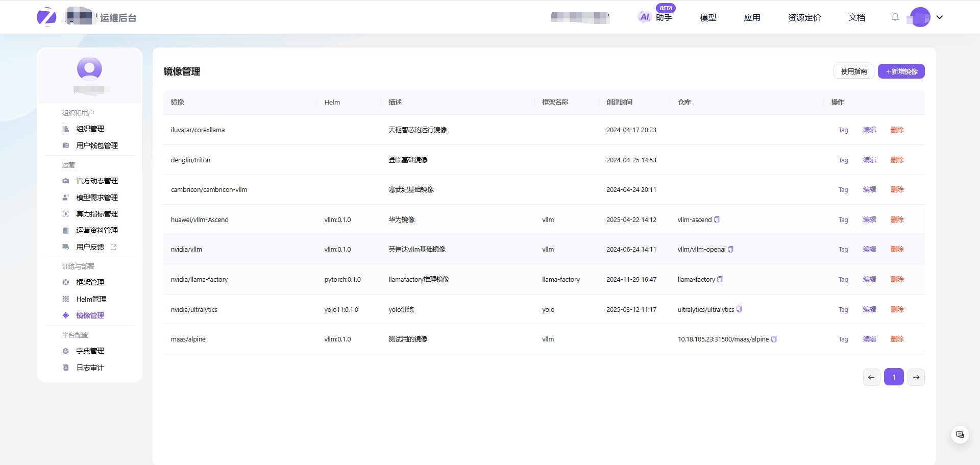Open 资源定价 in top navigation
The height and width of the screenshot is (465, 980).
pyautogui.click(x=804, y=18)
